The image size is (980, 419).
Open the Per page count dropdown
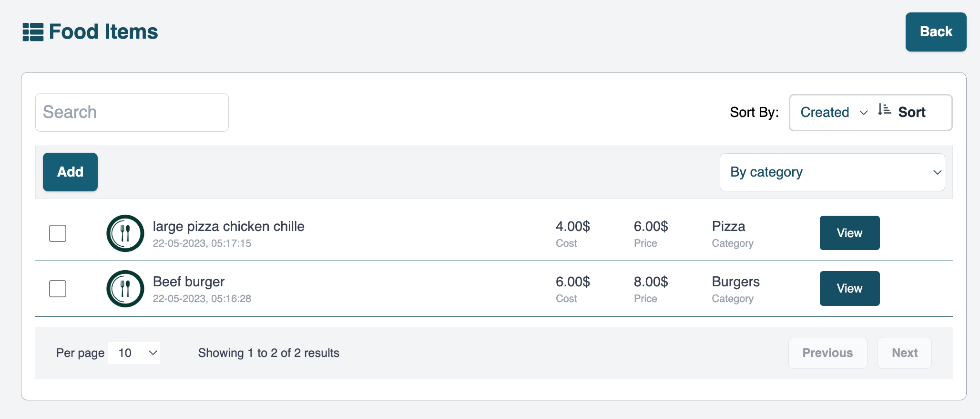(134, 353)
